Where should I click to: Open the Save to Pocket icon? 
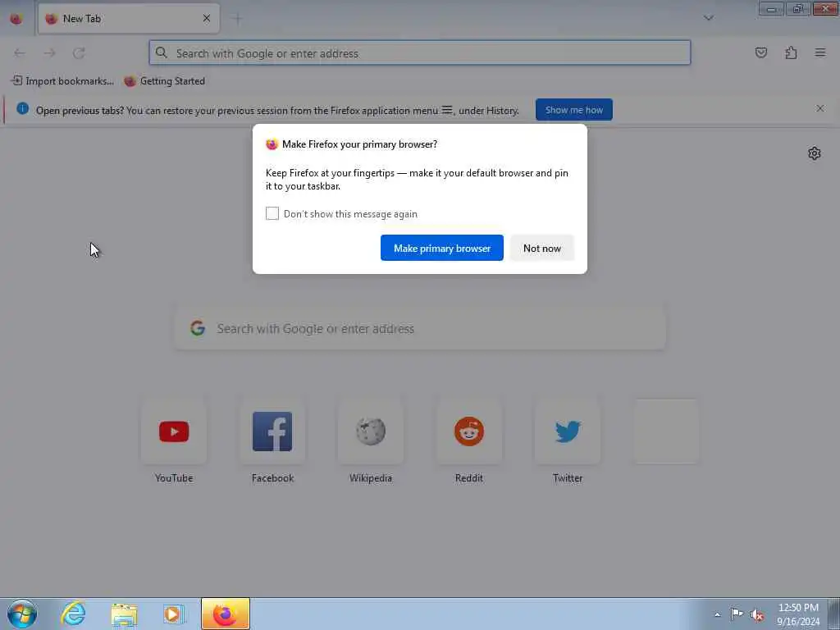point(760,52)
